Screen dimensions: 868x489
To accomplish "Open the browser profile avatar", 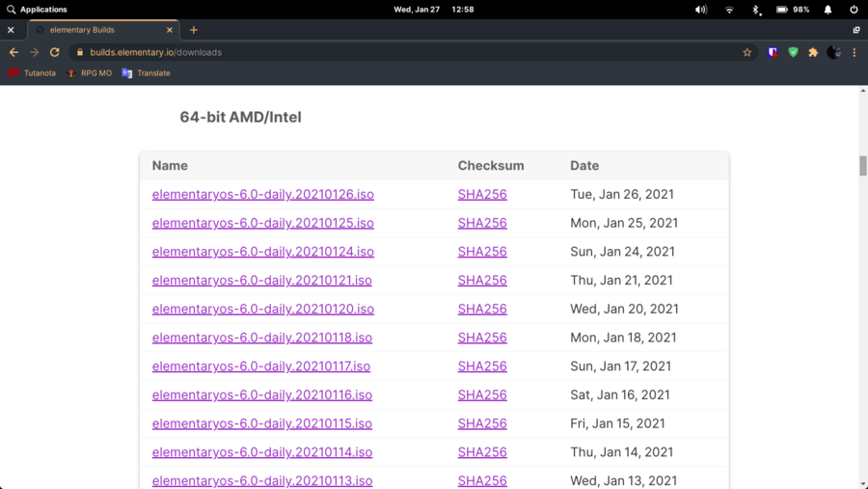I will point(833,52).
